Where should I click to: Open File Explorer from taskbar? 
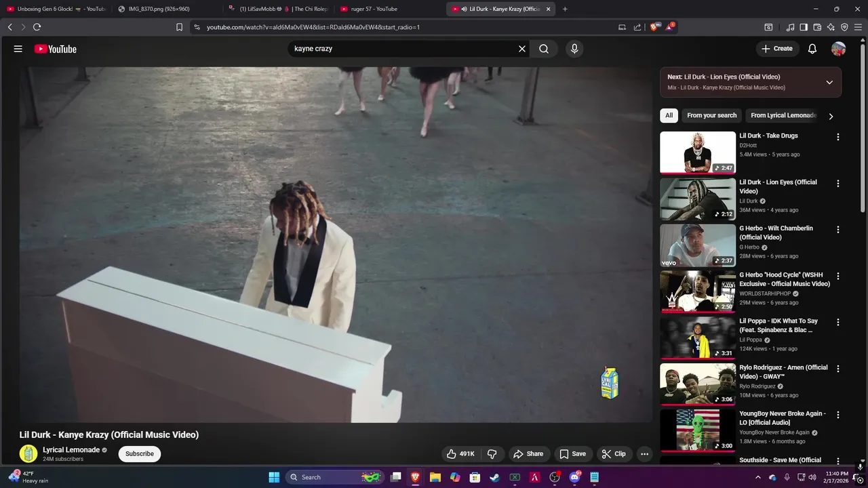click(435, 477)
